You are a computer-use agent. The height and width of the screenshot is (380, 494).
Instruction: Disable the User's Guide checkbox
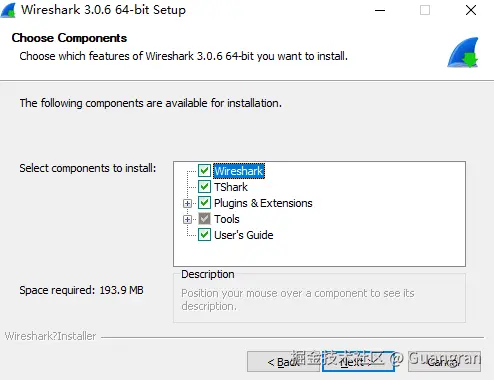coord(204,235)
